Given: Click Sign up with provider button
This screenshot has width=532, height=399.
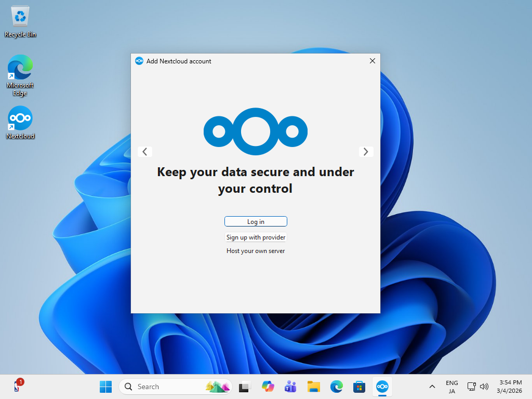Looking at the screenshot, I should point(256,237).
